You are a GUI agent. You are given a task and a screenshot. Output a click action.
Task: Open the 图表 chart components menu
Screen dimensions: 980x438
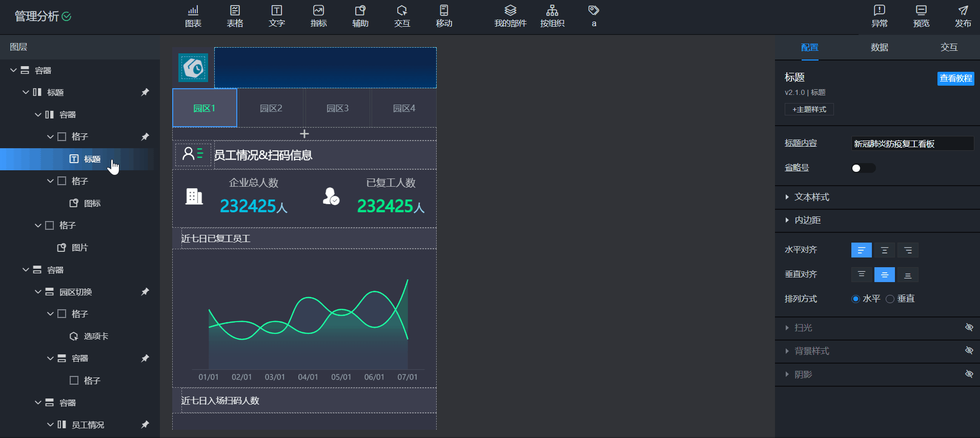click(x=193, y=16)
